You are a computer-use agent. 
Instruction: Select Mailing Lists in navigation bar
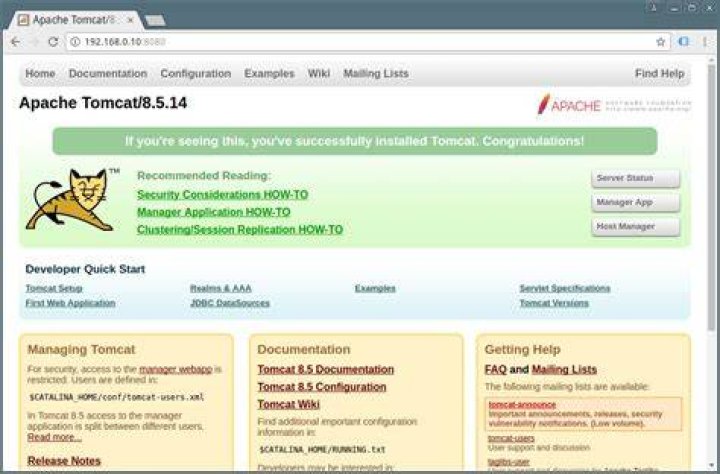[x=376, y=73]
